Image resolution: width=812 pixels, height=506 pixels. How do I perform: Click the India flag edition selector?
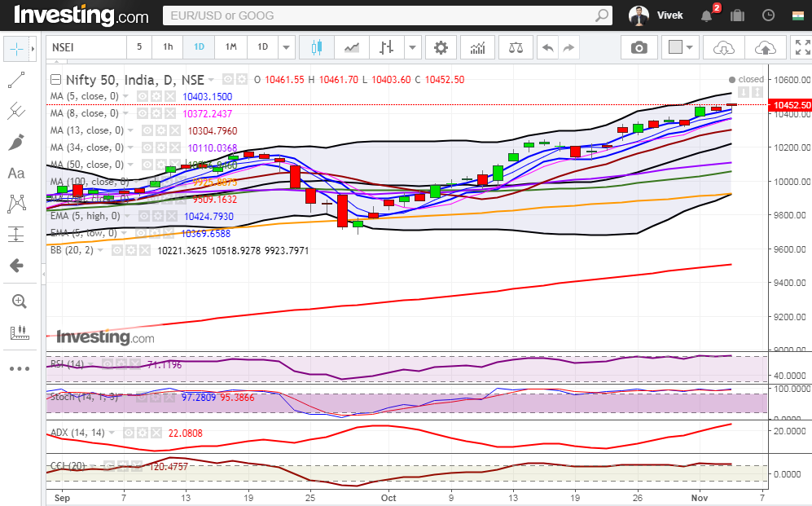point(797,15)
